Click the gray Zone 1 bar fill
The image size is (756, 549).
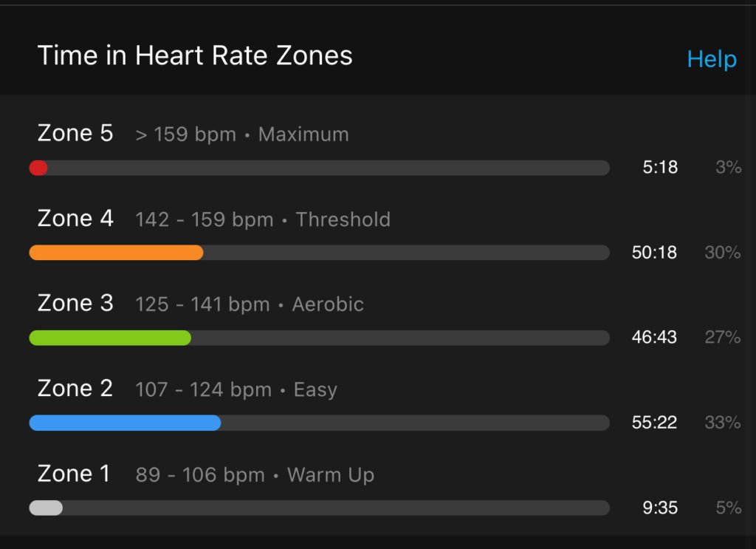pyautogui.click(x=46, y=508)
